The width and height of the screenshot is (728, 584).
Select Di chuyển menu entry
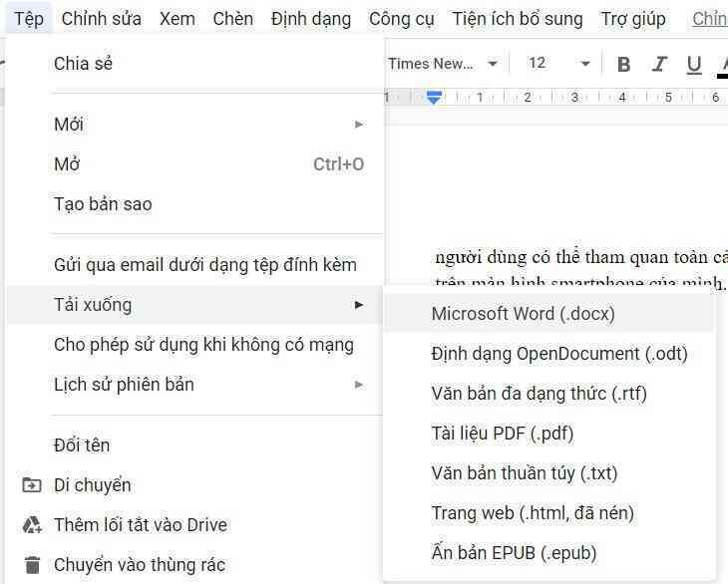(x=195, y=485)
